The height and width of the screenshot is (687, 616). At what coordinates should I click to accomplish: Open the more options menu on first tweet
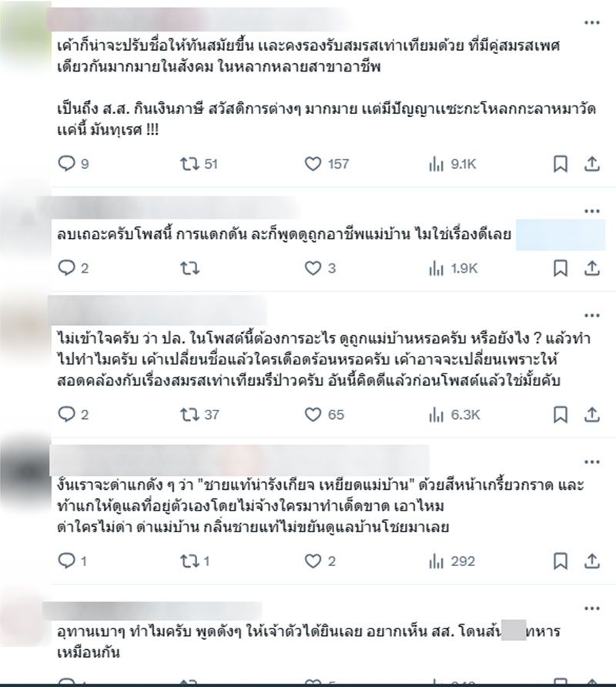click(x=592, y=22)
